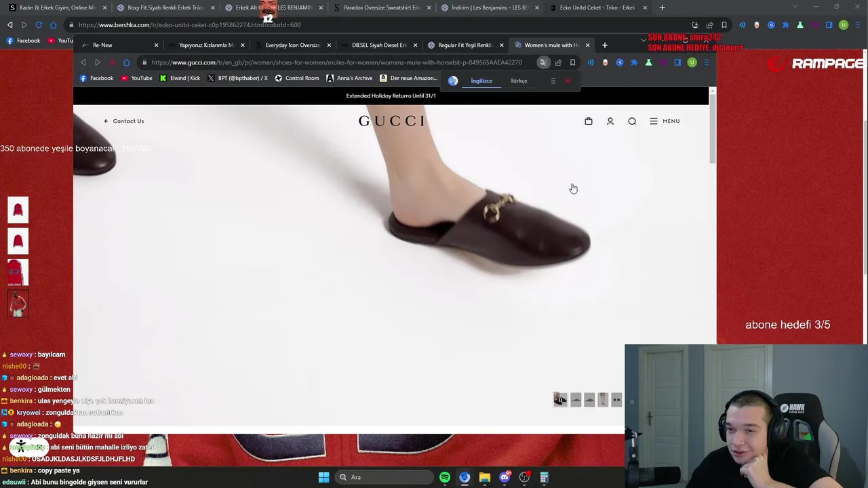Open the translate popup options menu
This screenshot has width=868, height=488.
(x=553, y=81)
